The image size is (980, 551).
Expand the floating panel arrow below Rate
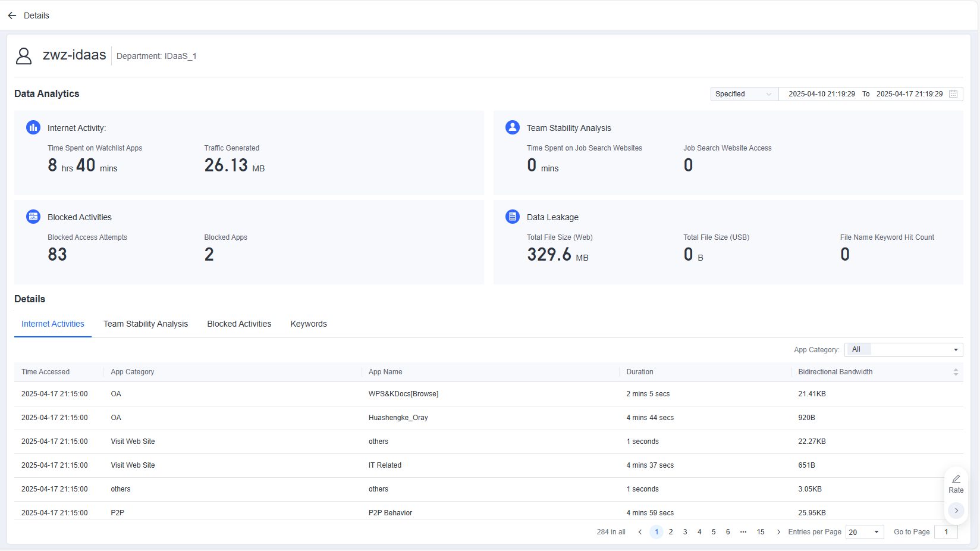(x=956, y=511)
